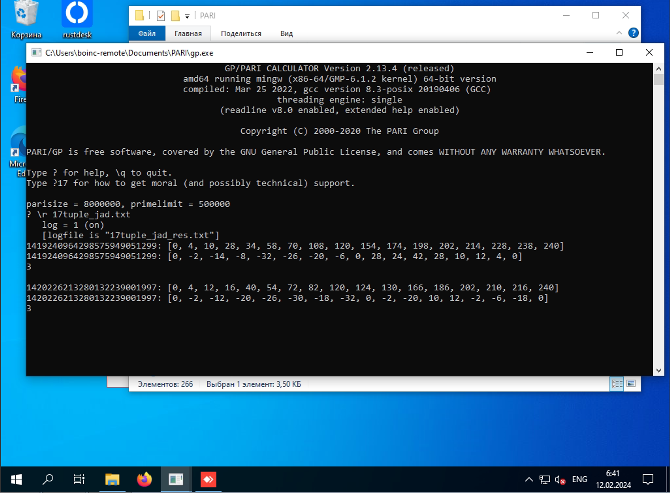Switch Explorer to large icons view icon
Screen dimensions: 670x493
pyautogui.click(x=631, y=384)
